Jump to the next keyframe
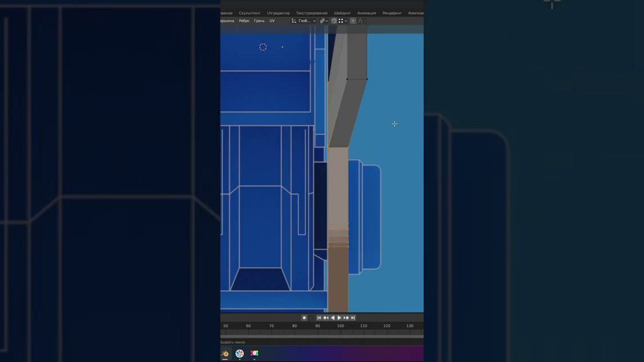Viewport: 644px width, 362px height. [346, 318]
